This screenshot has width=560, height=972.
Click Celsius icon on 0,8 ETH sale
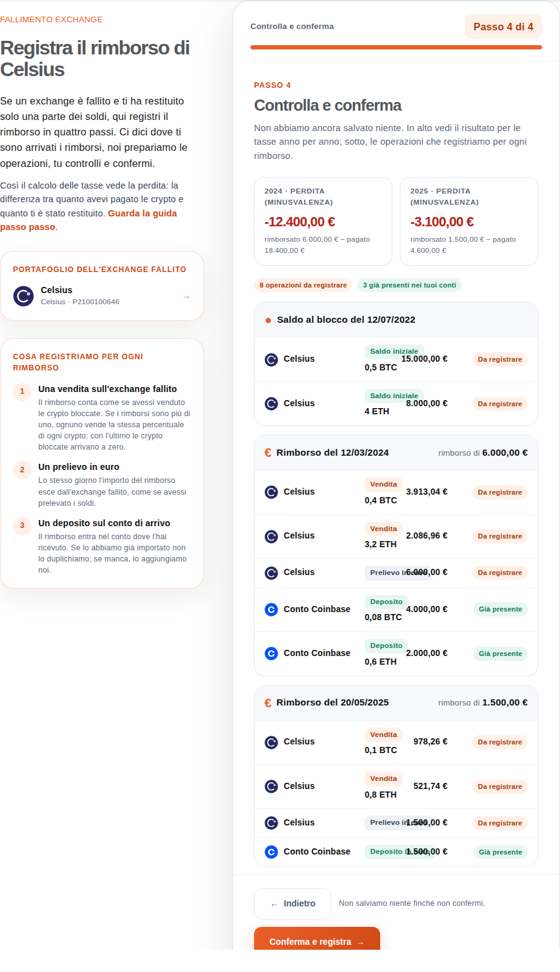tap(271, 787)
